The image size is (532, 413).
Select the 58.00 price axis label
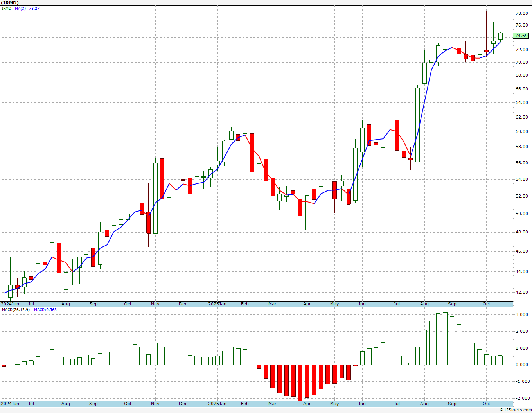tap(521, 147)
